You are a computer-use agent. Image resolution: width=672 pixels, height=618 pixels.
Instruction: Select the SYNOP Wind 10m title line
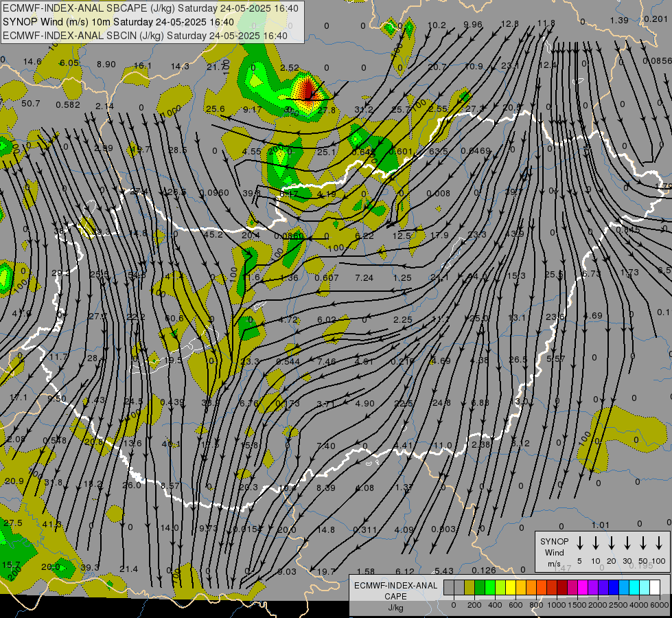pos(118,22)
